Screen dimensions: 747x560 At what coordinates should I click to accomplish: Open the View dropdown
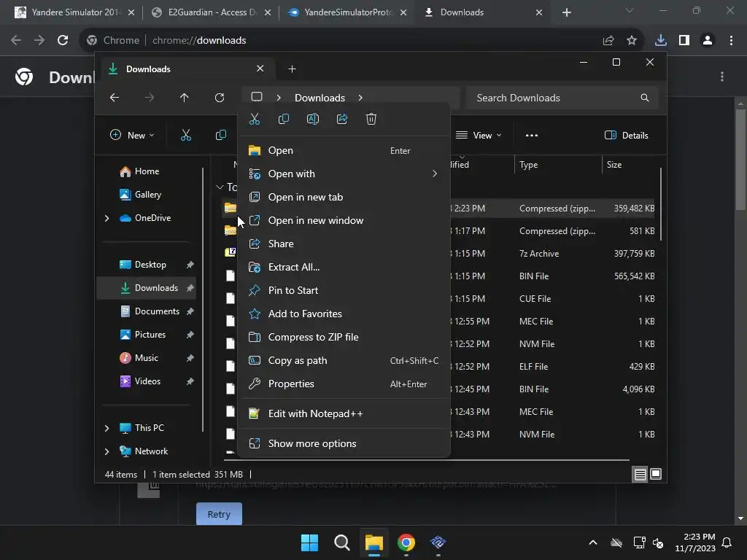pos(479,135)
